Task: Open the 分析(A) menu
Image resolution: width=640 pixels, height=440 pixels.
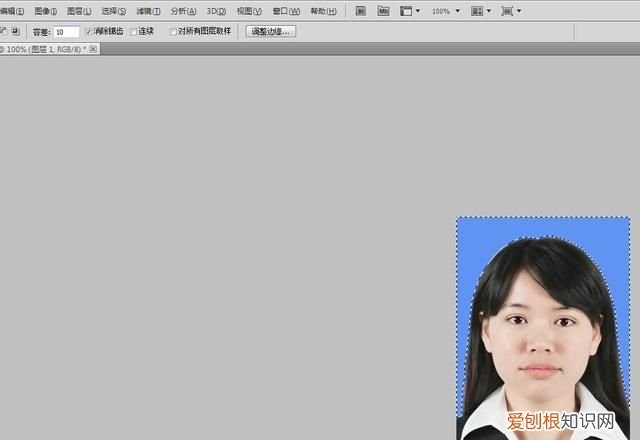Action: [x=183, y=11]
